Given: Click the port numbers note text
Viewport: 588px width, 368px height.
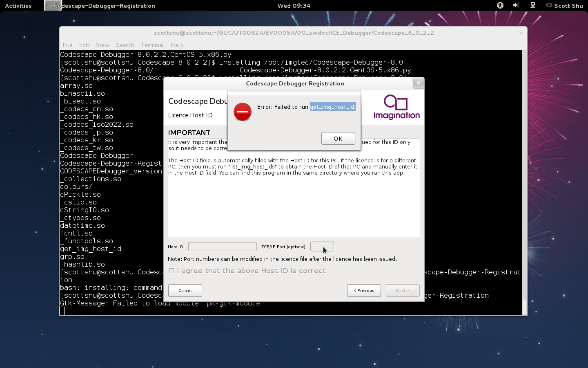Looking at the screenshot, I should pyautogui.click(x=282, y=259).
